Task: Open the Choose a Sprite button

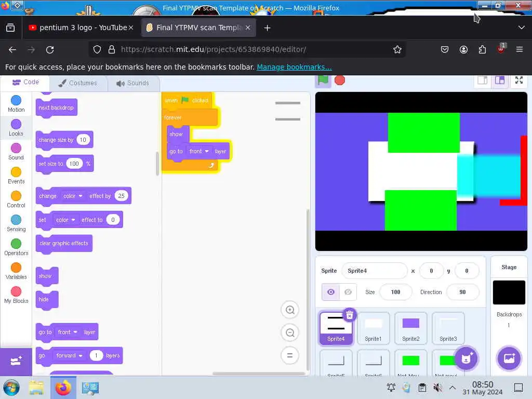Action: (x=466, y=358)
